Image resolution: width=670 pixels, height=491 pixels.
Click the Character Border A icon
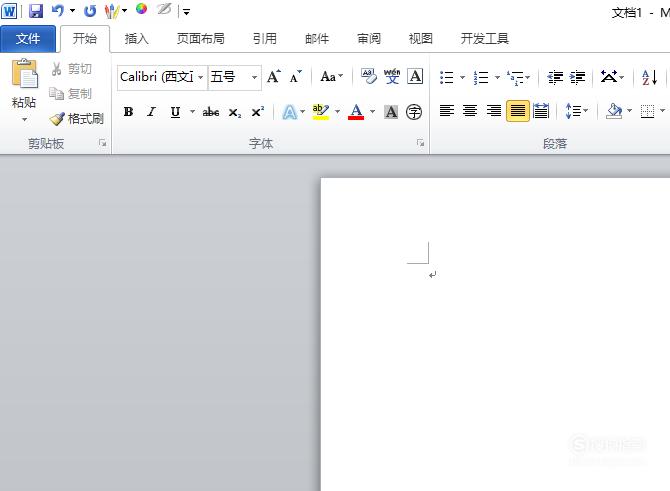click(415, 76)
